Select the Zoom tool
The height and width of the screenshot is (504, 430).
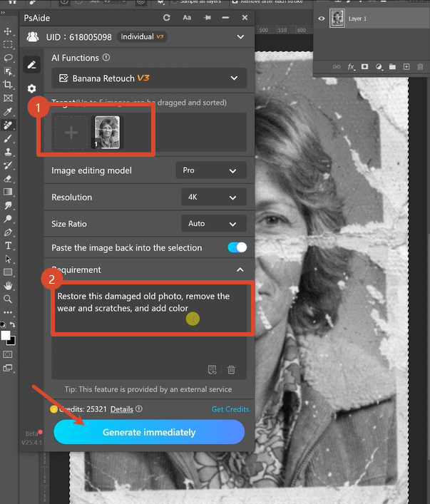(8, 299)
